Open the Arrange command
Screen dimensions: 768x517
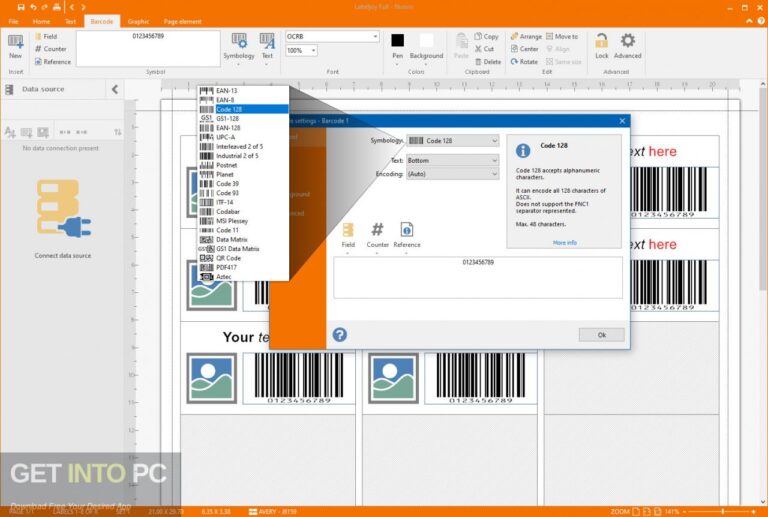[x=526, y=36]
